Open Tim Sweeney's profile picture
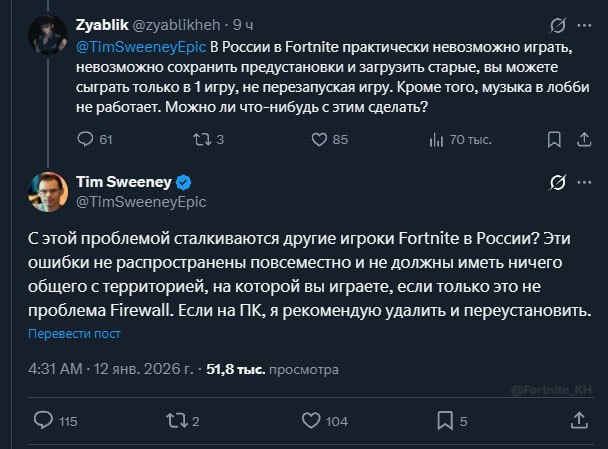The height and width of the screenshot is (449, 608). pos(46,191)
